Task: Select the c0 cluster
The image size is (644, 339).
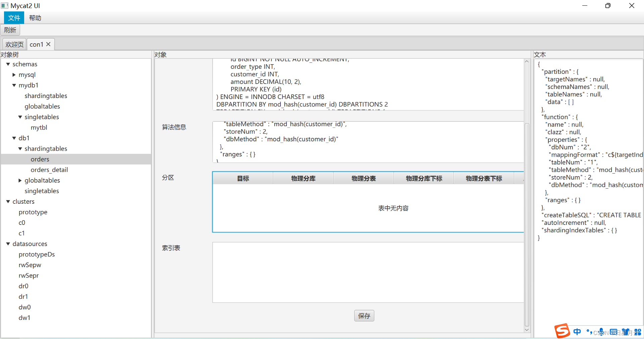Action: click(22, 223)
